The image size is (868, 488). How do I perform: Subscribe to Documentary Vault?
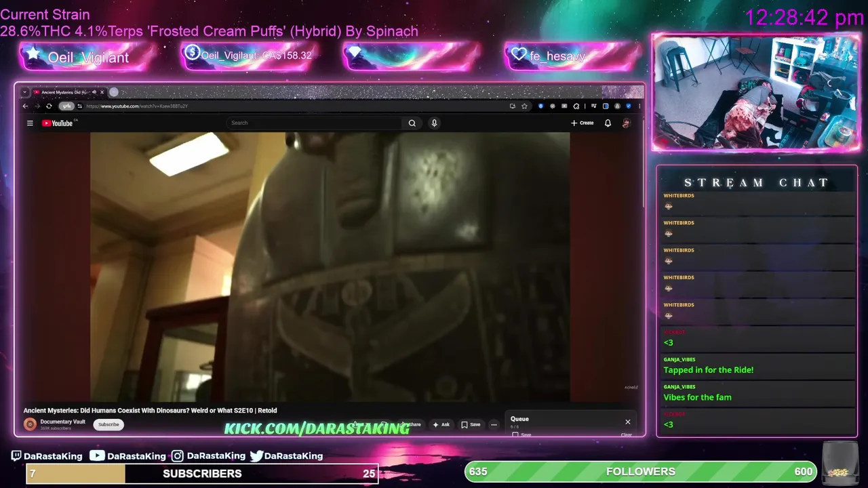108,424
